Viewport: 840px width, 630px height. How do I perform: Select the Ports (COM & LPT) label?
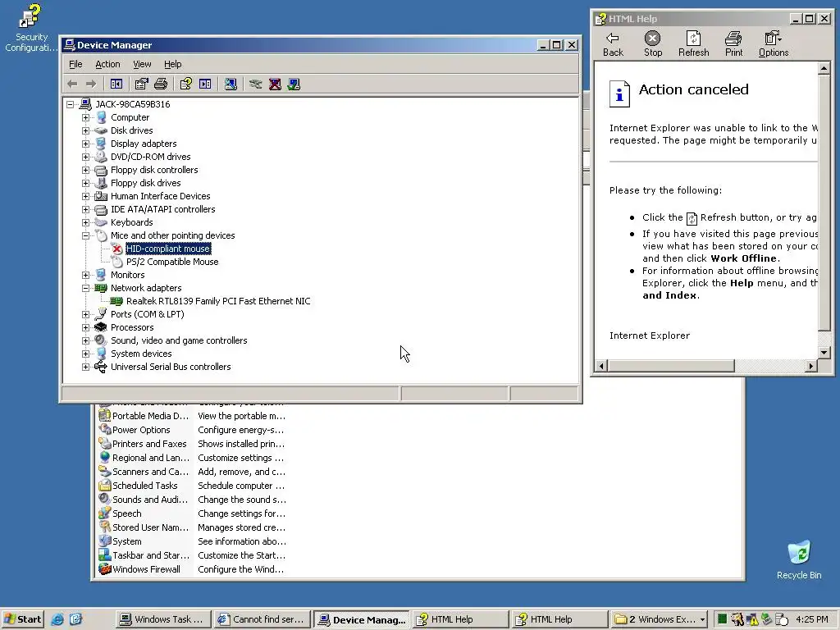pos(148,314)
